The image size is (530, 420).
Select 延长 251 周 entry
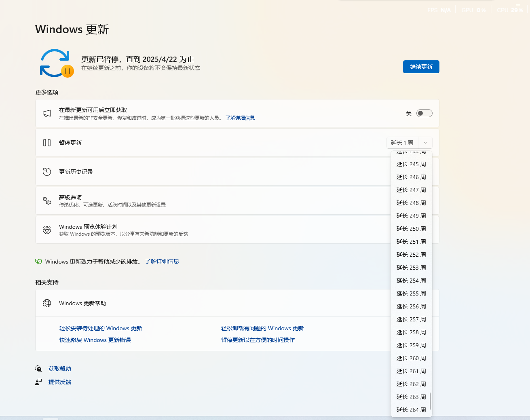[x=411, y=242]
